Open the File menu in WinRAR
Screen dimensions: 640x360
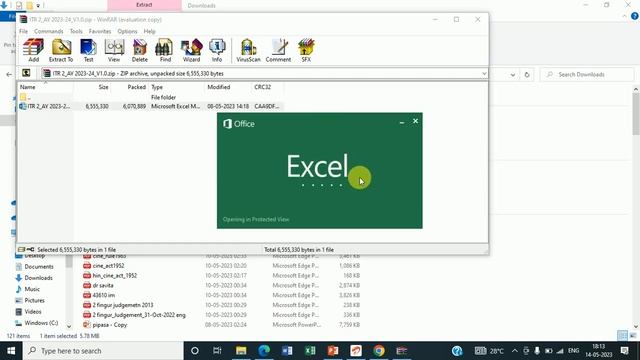coord(24,31)
